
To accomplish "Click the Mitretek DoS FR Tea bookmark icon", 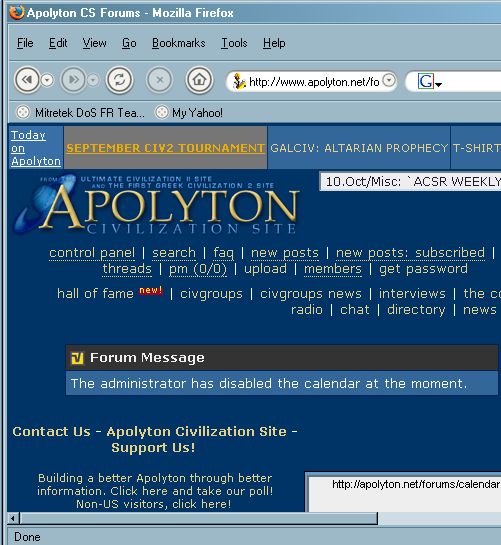I will 23,112.
